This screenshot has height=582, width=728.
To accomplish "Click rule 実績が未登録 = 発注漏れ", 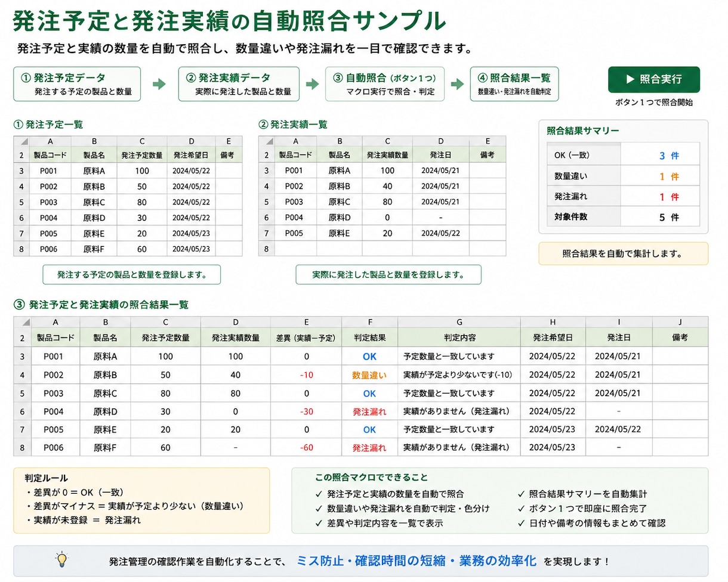I will coord(83,520).
